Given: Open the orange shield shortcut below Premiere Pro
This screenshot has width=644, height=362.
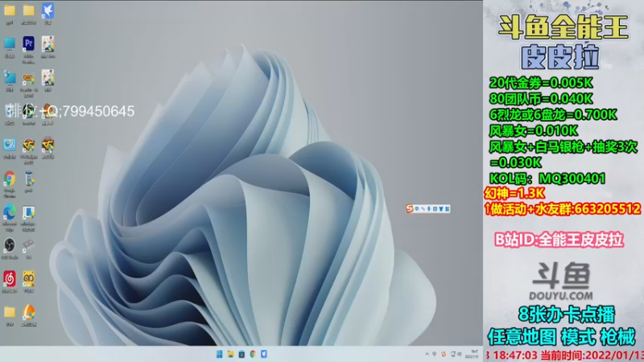Looking at the screenshot, I should click(28, 79).
